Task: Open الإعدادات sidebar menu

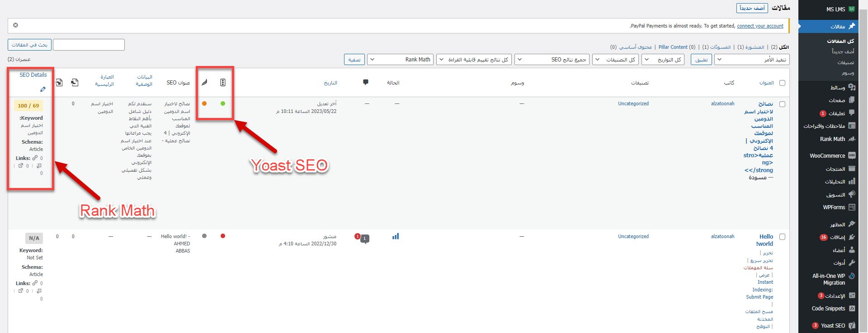Action: pyautogui.click(x=835, y=296)
